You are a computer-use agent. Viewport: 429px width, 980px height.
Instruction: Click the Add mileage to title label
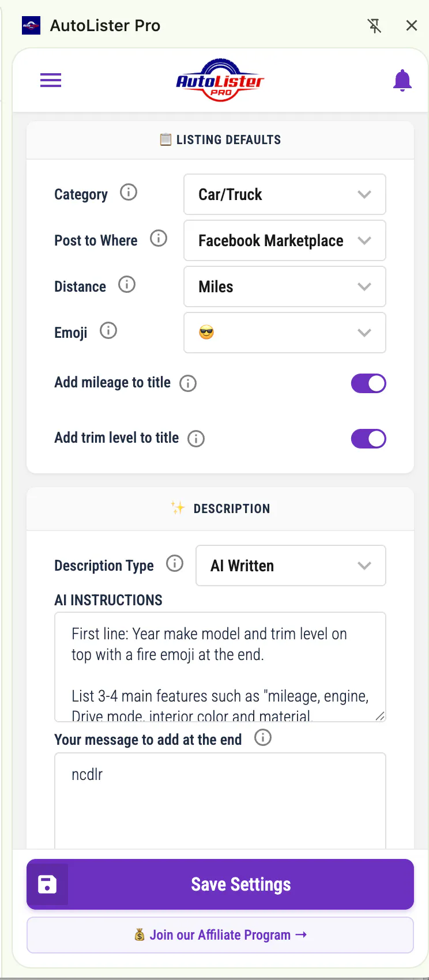112,382
